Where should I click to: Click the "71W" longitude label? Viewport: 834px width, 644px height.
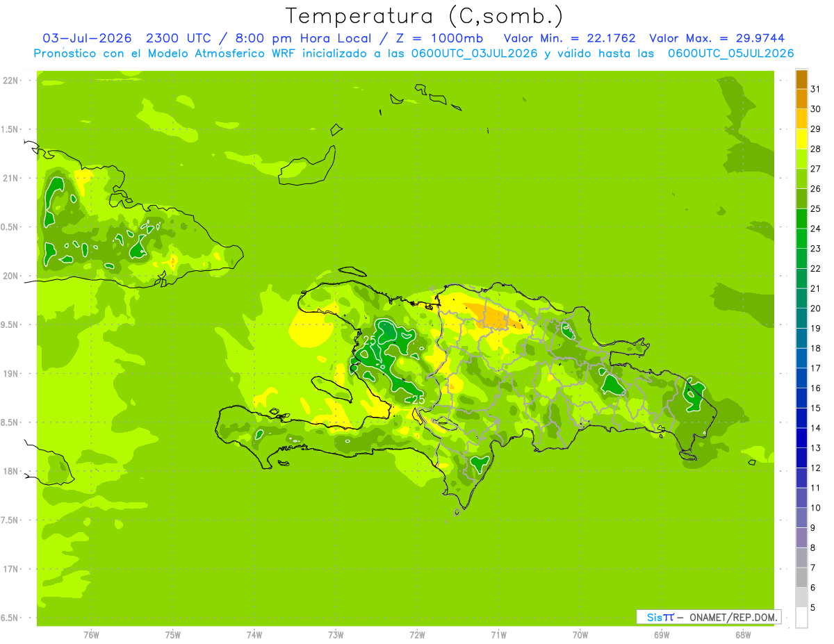coord(498,635)
